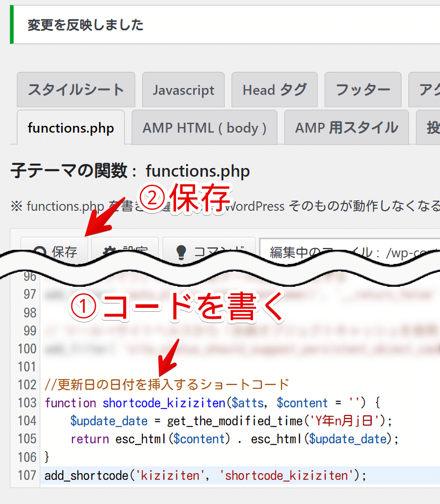Click the closing brace on line 106
The image size is (440, 504).
point(47,457)
